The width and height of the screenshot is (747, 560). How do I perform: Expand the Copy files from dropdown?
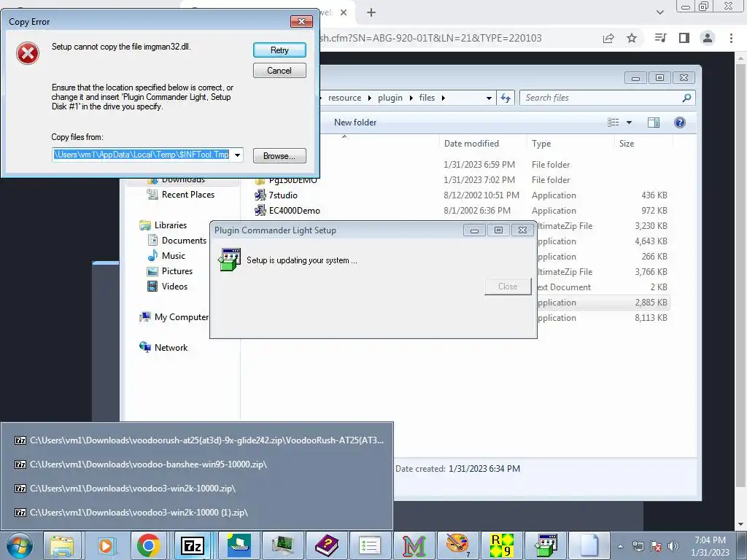click(237, 155)
